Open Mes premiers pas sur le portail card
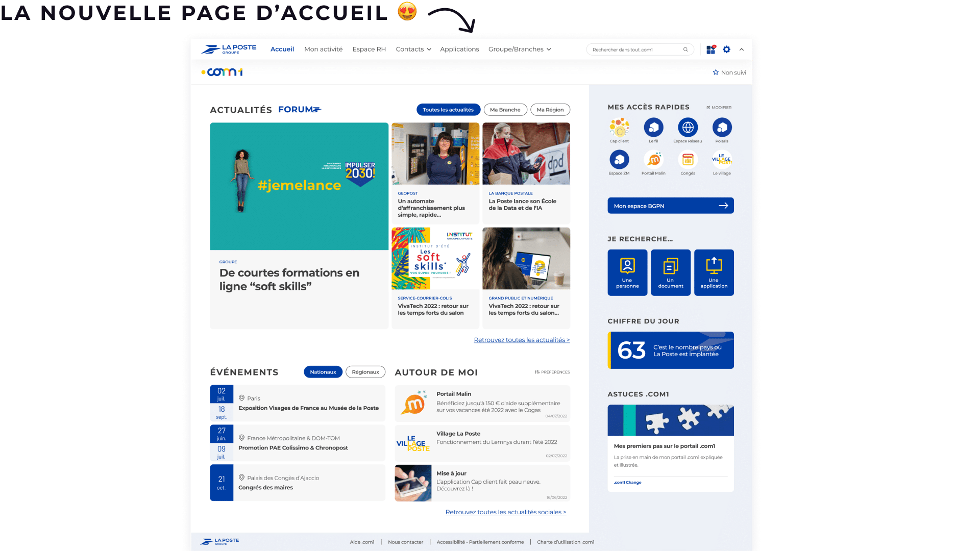Image resolution: width=980 pixels, height=551 pixels. [671, 448]
